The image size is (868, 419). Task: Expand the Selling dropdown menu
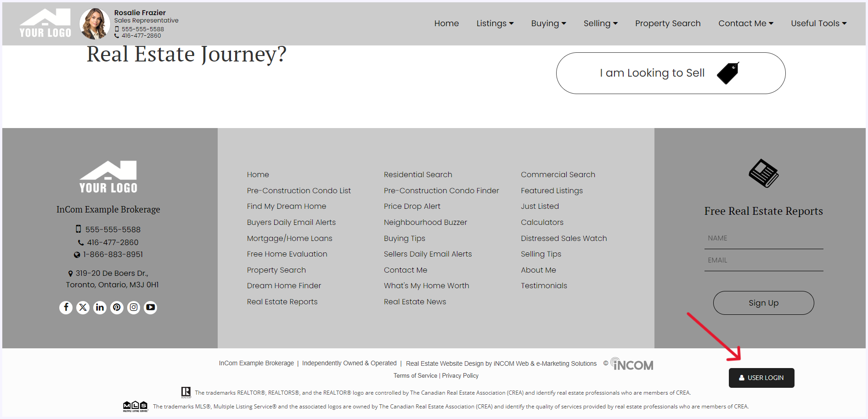pos(600,23)
